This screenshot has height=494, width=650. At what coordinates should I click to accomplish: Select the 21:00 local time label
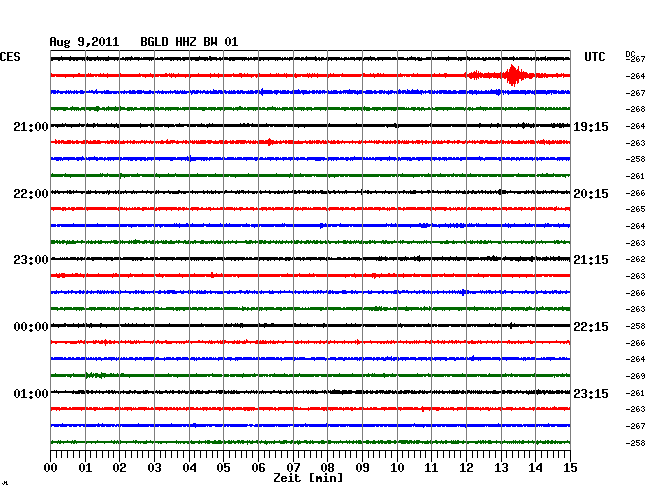(x=31, y=127)
